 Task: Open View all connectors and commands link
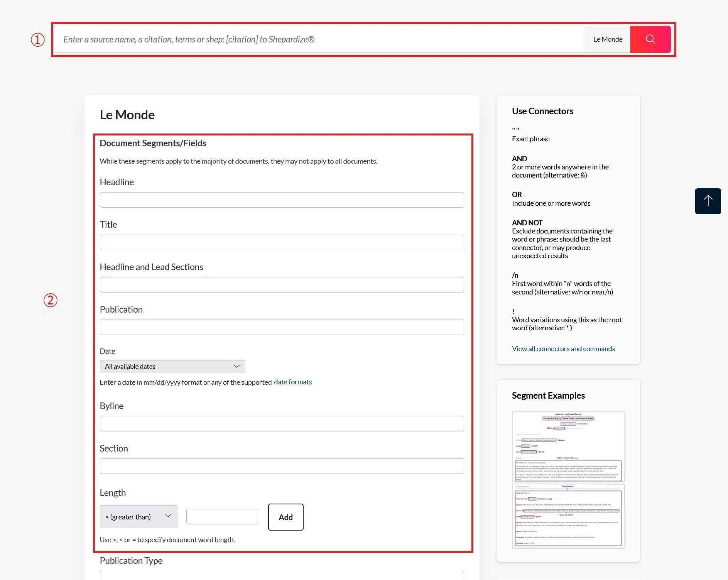click(x=563, y=349)
